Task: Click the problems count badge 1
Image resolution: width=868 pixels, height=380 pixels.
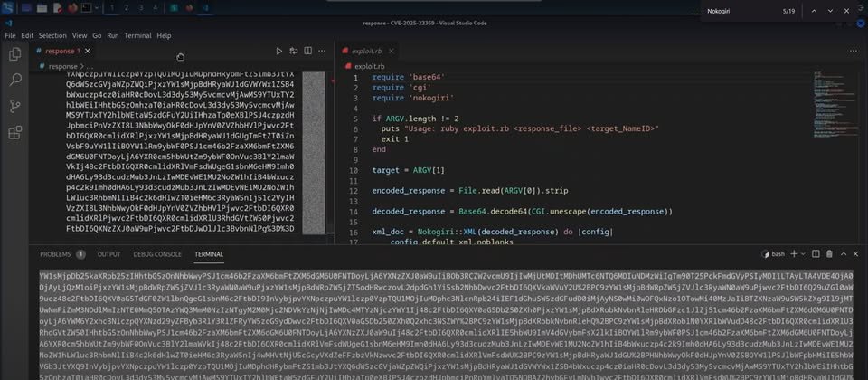Action: [80, 254]
